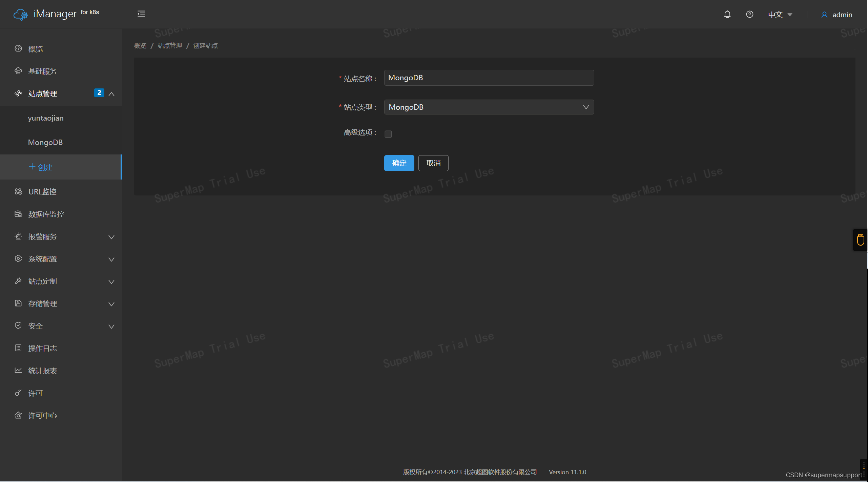Click the 安全 shield icon
Screen dimensions: 868x482
18,326
